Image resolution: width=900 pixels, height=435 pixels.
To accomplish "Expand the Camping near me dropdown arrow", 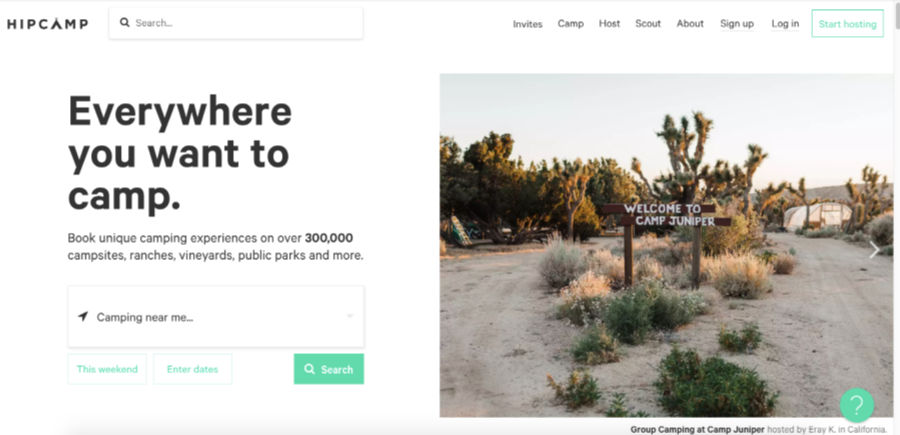I will coord(350,316).
